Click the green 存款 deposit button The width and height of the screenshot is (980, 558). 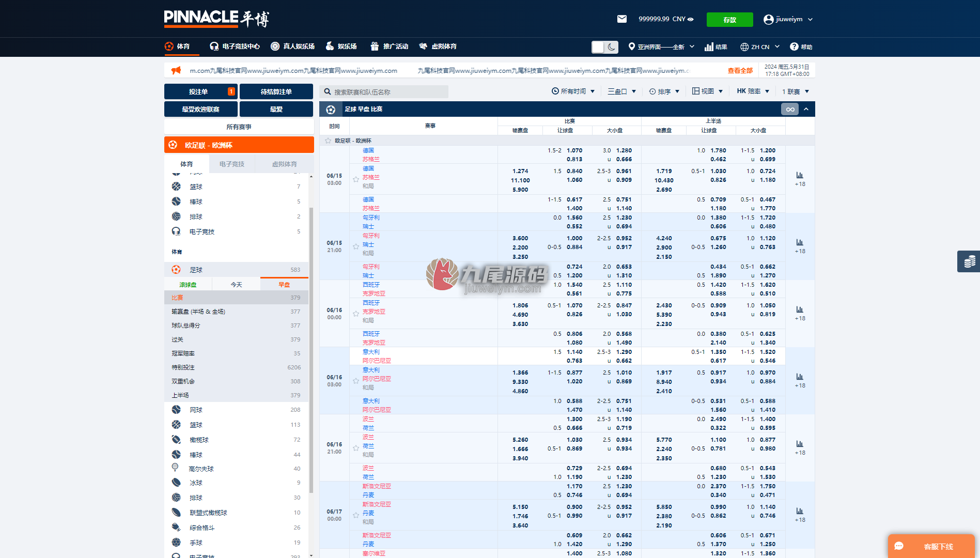point(729,20)
